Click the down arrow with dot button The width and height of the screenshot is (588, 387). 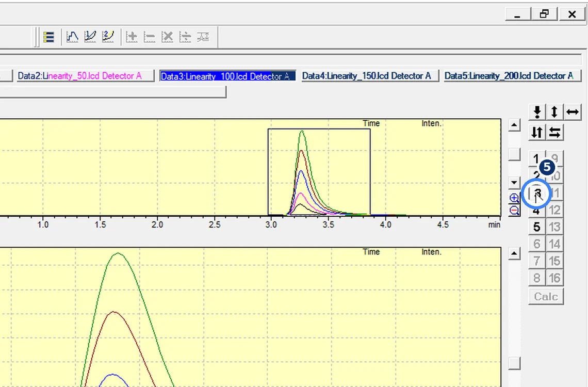click(537, 112)
